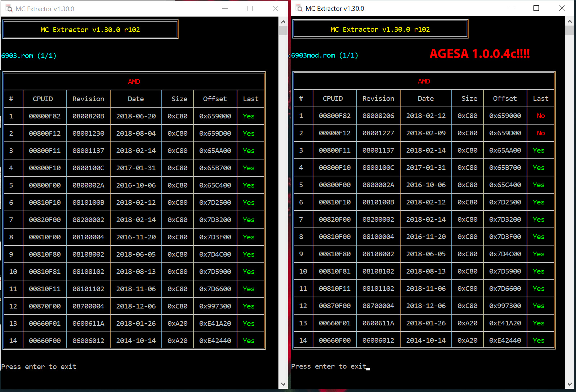Click the 'CPUID' column header in the left window
The image size is (576, 392).
point(43,99)
